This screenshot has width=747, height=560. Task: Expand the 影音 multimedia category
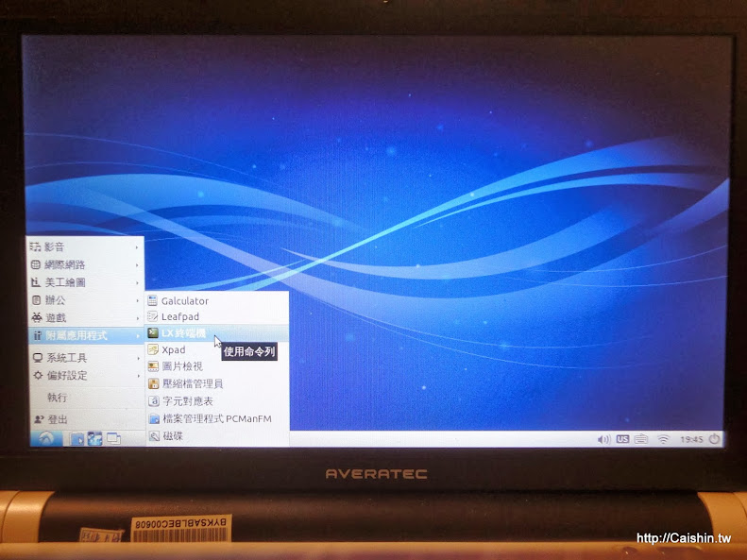(x=86, y=246)
